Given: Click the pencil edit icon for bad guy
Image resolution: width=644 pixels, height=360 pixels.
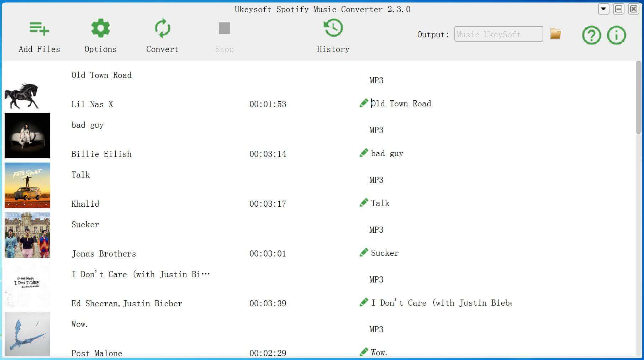Looking at the screenshot, I should coord(364,153).
